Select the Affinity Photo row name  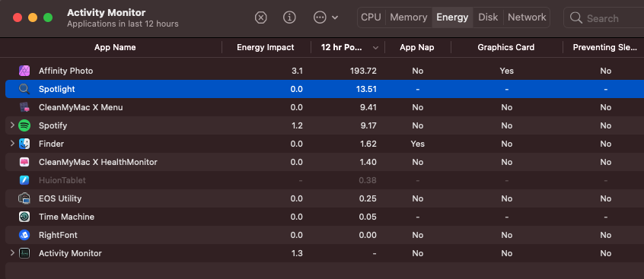pyautogui.click(x=65, y=71)
